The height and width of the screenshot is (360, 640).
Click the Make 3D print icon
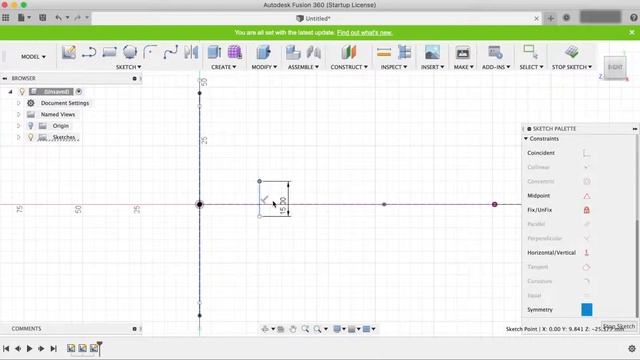click(462, 52)
